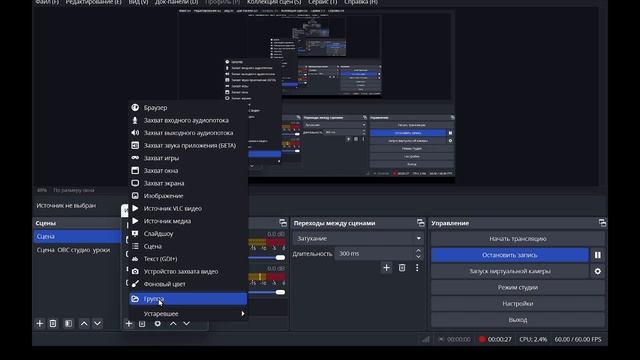The width and height of the screenshot is (640, 360).
Task: Open the Файл menu
Action: (47, 2)
